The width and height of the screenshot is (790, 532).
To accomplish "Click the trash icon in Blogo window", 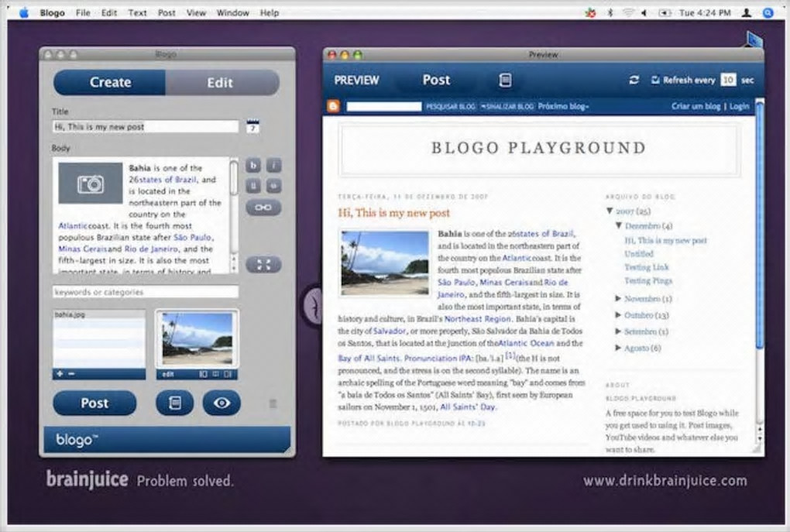I will tap(273, 403).
